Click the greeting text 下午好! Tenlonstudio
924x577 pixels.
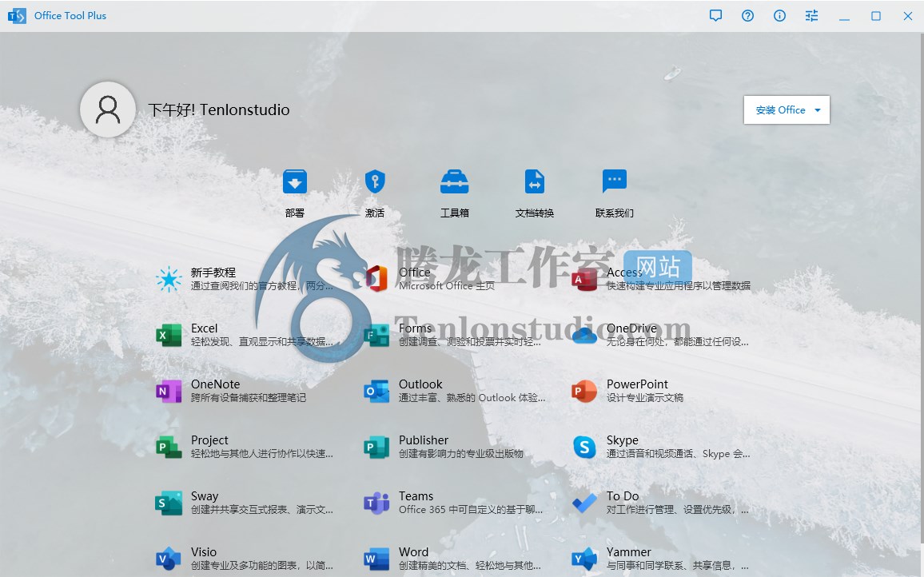point(219,110)
